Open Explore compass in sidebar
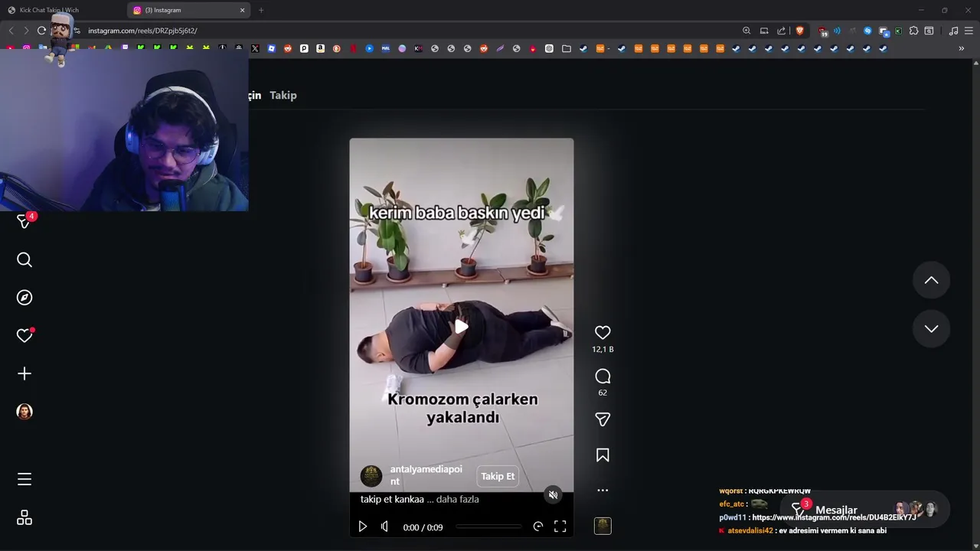Screen dimensions: 980x551 pyautogui.click(x=24, y=298)
